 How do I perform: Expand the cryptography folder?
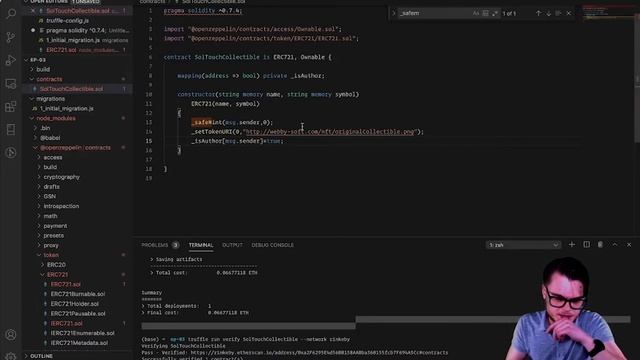tap(62, 177)
